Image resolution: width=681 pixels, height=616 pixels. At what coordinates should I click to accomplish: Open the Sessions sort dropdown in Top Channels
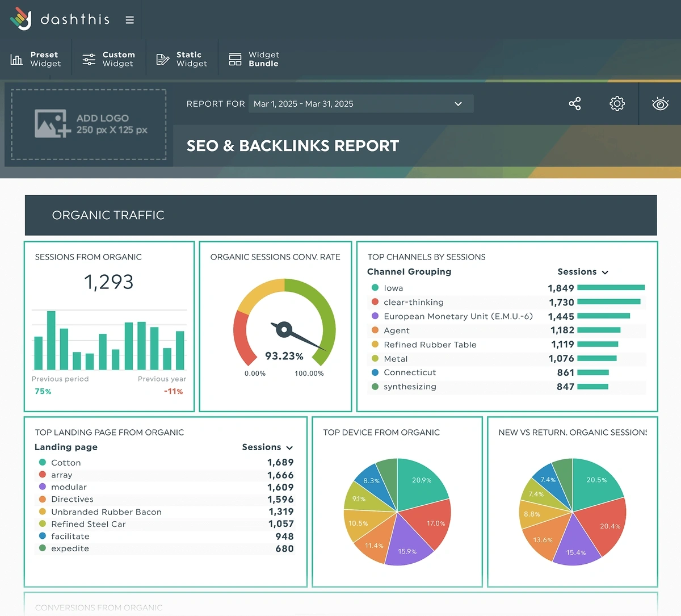[604, 272]
